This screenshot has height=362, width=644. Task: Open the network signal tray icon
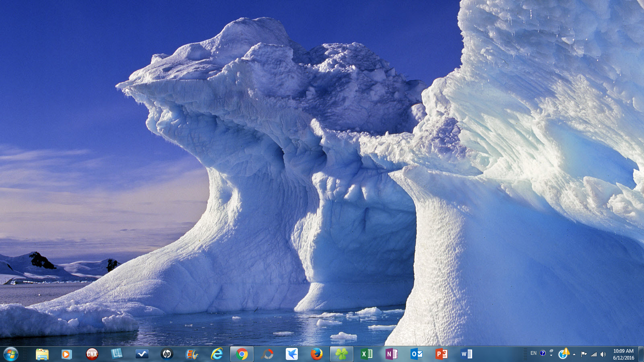coord(594,354)
